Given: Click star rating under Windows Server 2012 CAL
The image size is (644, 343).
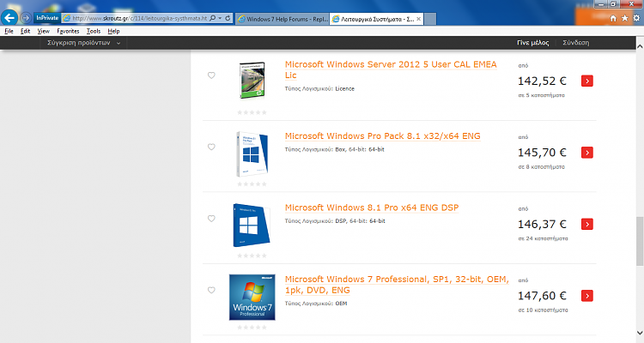Looking at the screenshot, I should tap(252, 112).
